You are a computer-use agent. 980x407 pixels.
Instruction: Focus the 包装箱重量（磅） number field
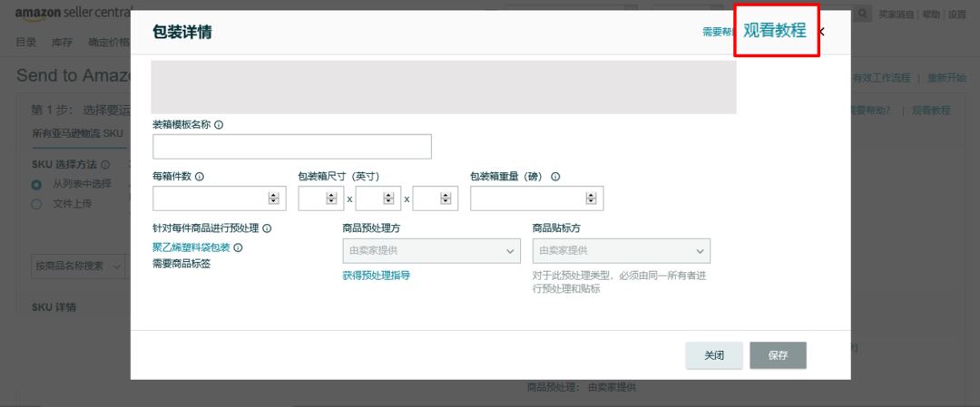coord(537,199)
